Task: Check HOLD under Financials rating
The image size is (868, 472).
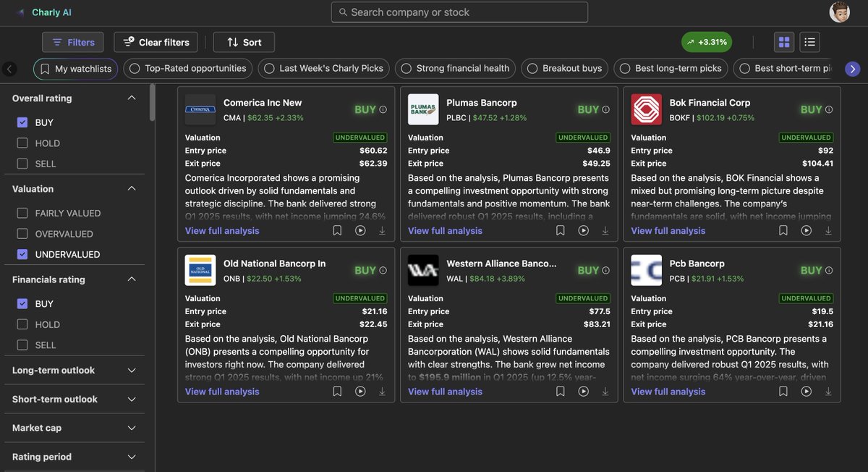Action: point(22,324)
